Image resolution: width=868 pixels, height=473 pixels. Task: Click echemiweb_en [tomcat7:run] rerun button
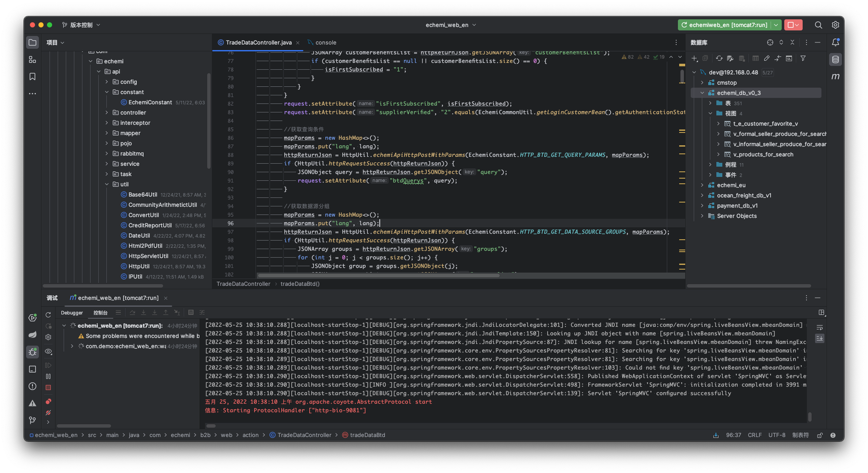[724, 25]
